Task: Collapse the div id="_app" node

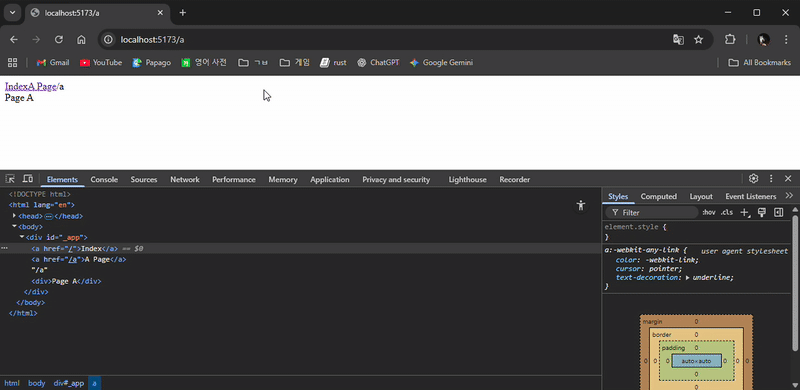Action: pyautogui.click(x=21, y=237)
